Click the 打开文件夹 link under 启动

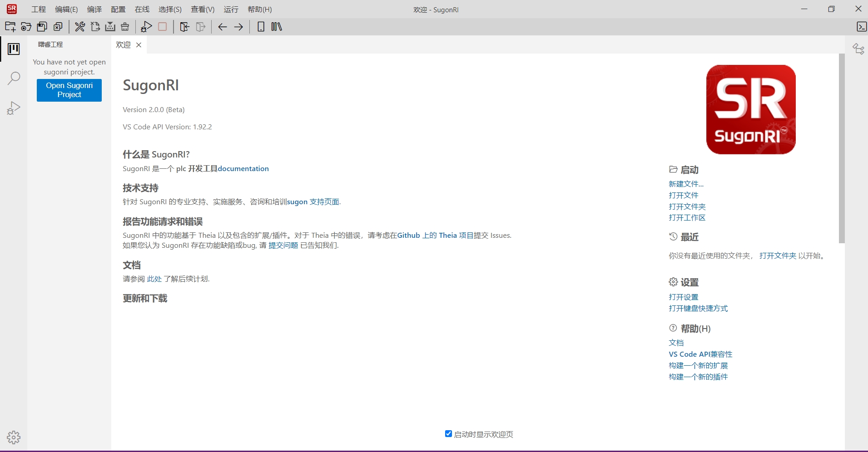687,206
